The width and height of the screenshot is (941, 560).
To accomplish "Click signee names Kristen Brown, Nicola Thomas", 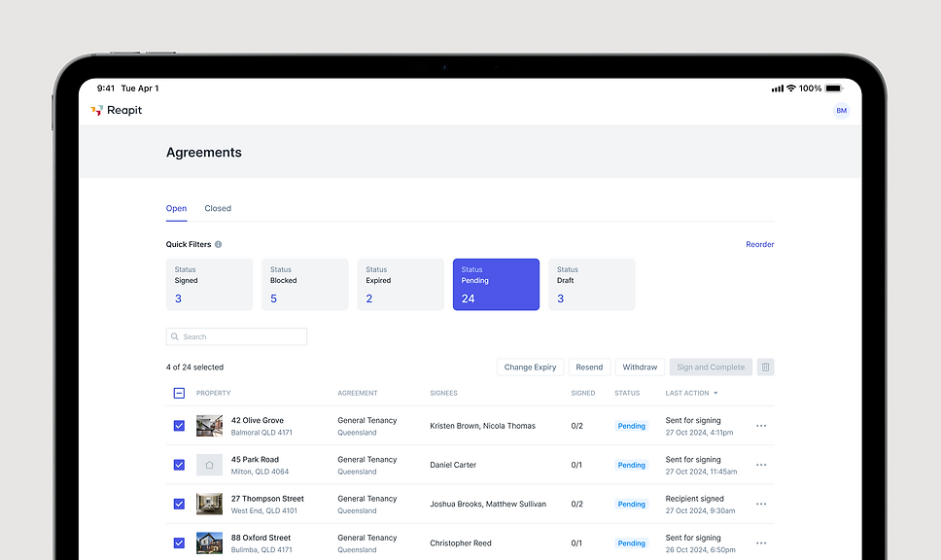I will [x=482, y=426].
